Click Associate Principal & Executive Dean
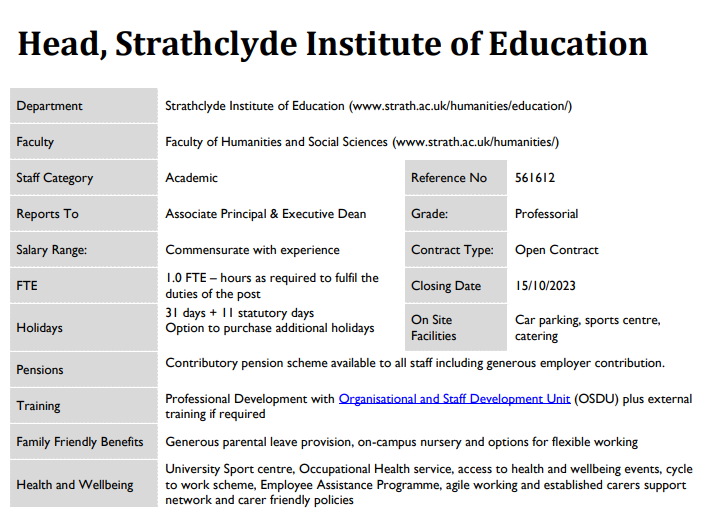Screen dimensions: 707x518 coord(266,214)
